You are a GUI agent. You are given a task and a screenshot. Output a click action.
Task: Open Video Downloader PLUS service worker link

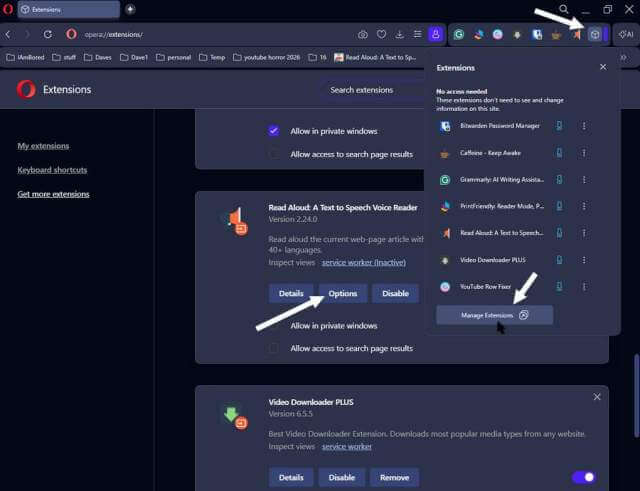tap(347, 447)
